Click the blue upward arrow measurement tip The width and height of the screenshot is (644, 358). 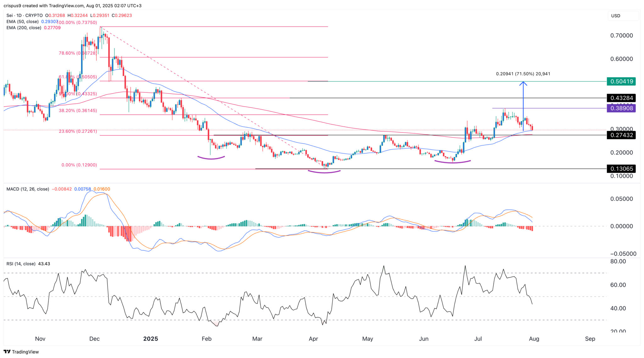(x=523, y=83)
